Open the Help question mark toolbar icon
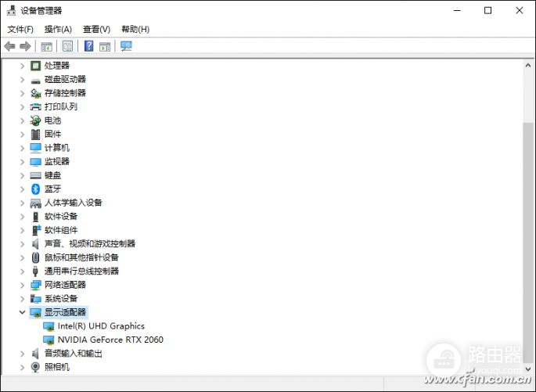 pos(89,46)
